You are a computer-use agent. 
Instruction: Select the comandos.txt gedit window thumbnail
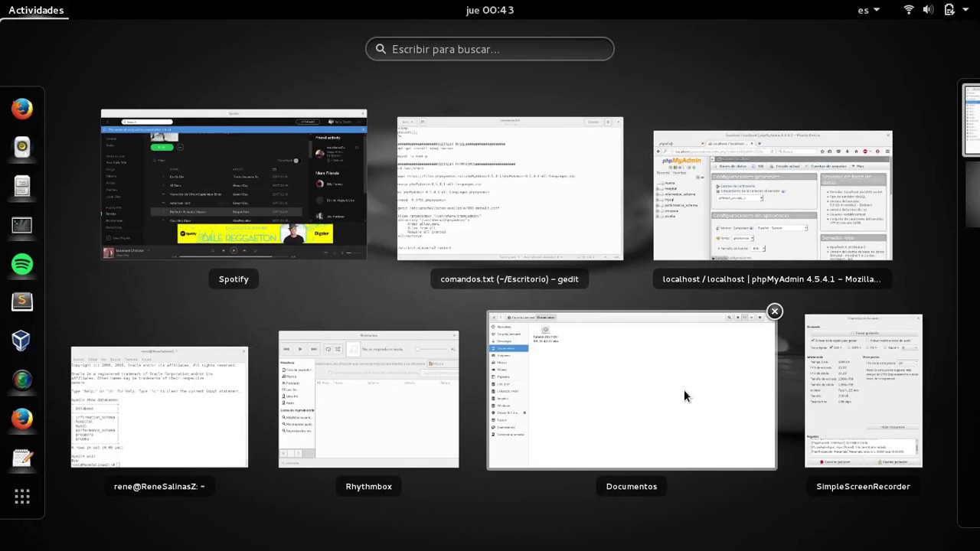(510, 189)
